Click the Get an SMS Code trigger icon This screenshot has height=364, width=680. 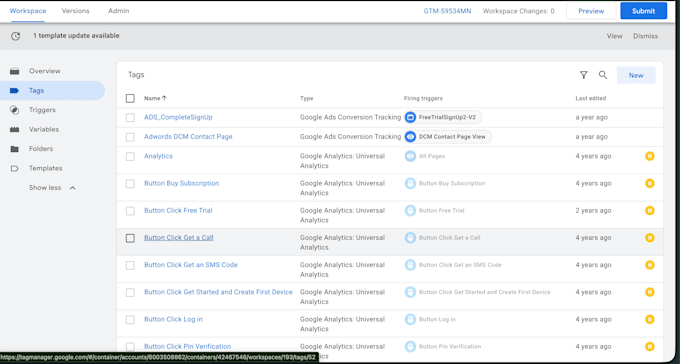click(x=410, y=265)
